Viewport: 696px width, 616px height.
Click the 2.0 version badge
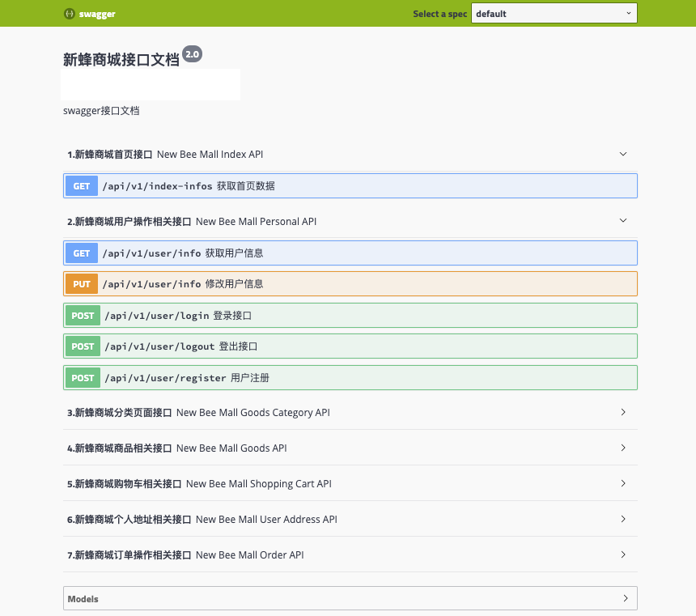192,54
